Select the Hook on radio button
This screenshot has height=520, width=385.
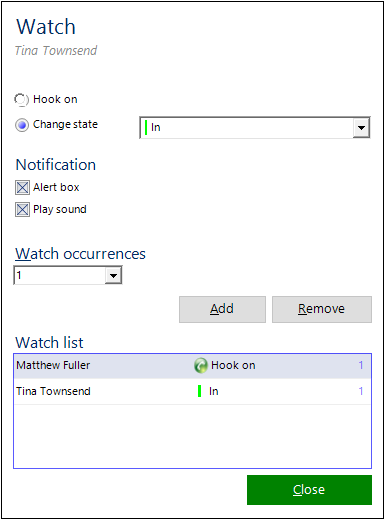(x=22, y=99)
